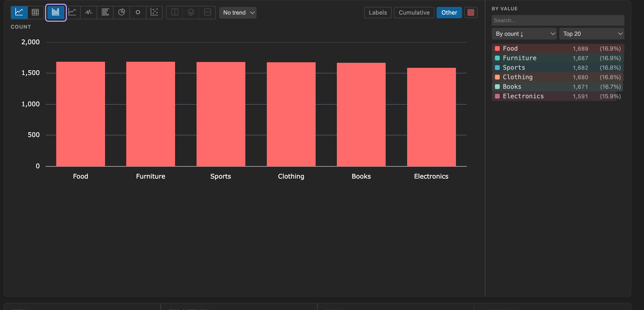The width and height of the screenshot is (644, 310).
Task: Click the Food color swatch in legend
Action: pyautogui.click(x=497, y=48)
